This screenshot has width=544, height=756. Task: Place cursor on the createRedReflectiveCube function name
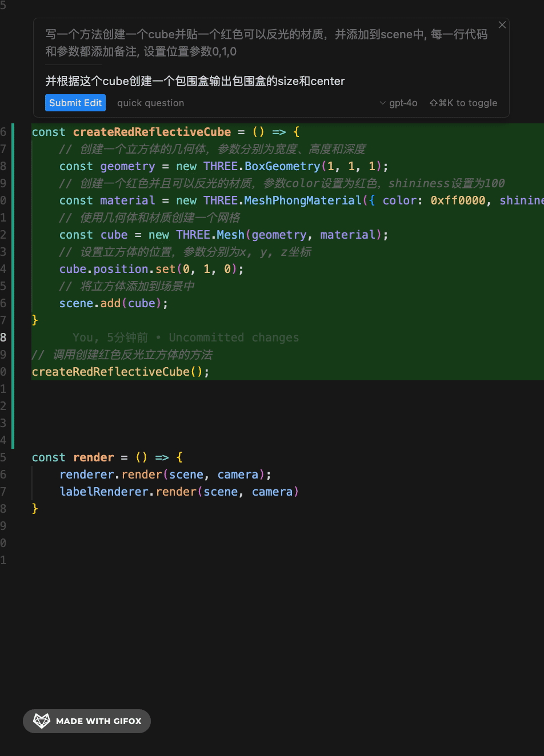point(151,132)
